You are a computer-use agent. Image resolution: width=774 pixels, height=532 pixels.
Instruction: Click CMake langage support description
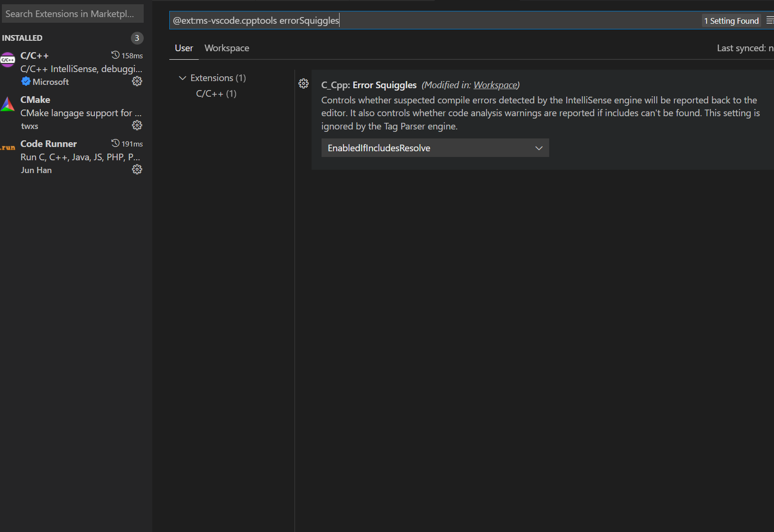point(81,113)
